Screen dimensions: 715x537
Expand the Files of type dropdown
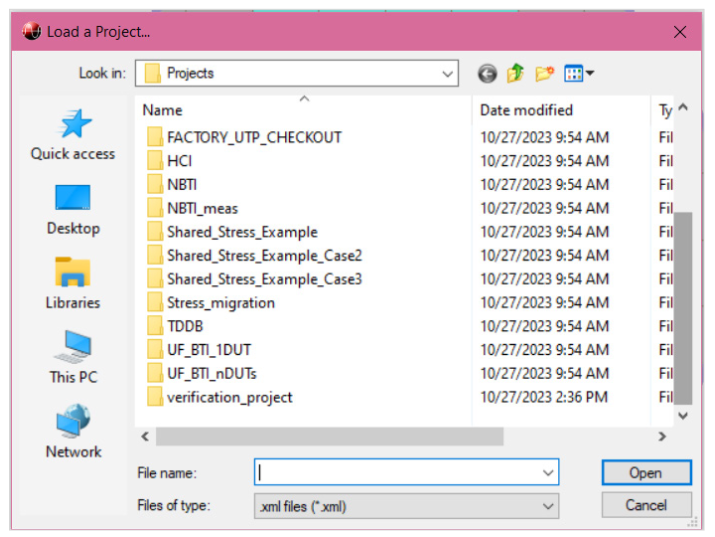548,506
